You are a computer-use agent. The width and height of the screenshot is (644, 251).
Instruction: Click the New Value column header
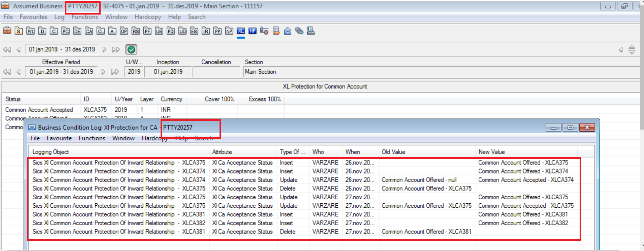click(x=492, y=152)
